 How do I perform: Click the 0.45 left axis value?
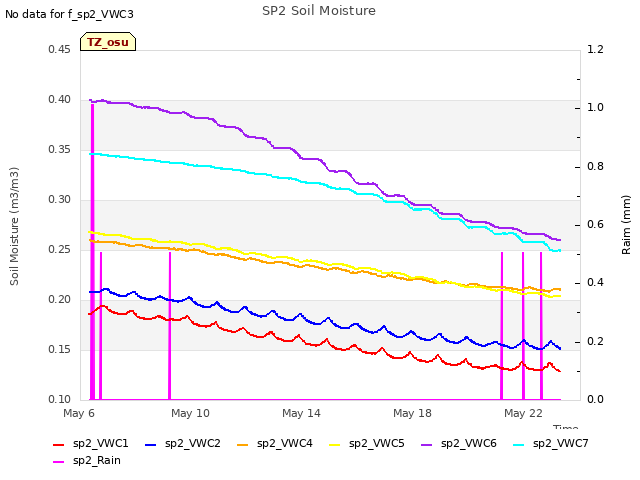60,50
